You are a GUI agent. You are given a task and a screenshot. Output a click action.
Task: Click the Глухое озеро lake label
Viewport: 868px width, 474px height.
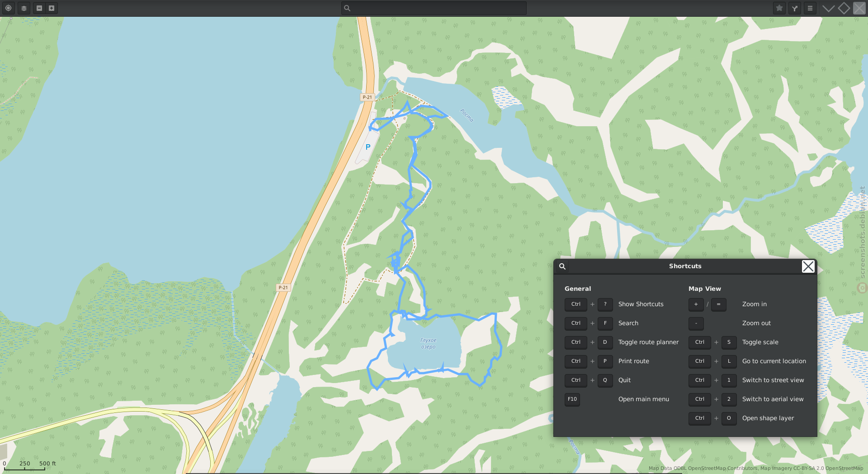point(429,344)
